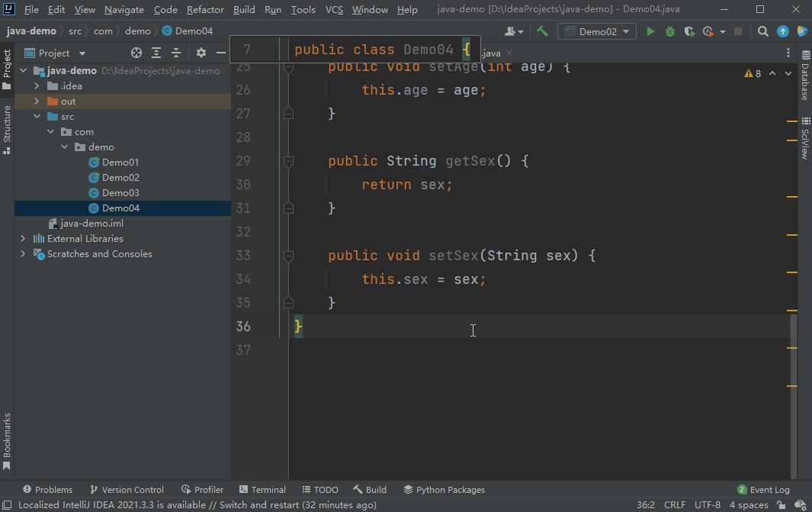Click the CRLF line separator indicator
The height and width of the screenshot is (512, 812).
click(674, 504)
